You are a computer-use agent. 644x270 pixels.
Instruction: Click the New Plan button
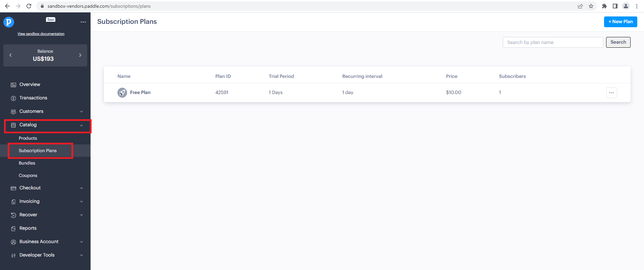tap(621, 21)
